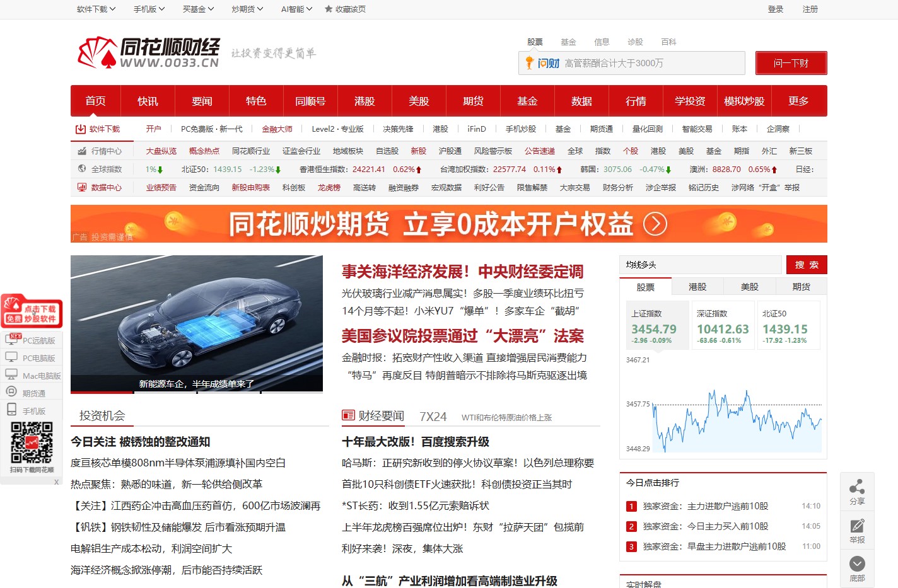Select the 美股 tab in market widget

pyautogui.click(x=749, y=287)
